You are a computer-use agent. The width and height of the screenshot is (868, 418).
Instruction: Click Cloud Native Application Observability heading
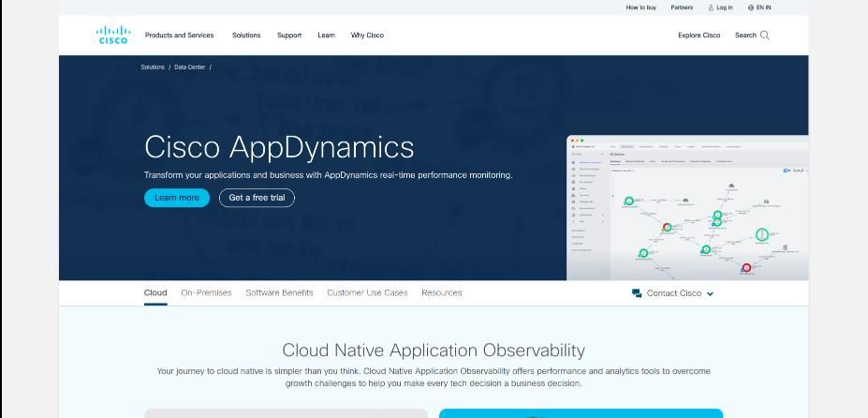434,351
